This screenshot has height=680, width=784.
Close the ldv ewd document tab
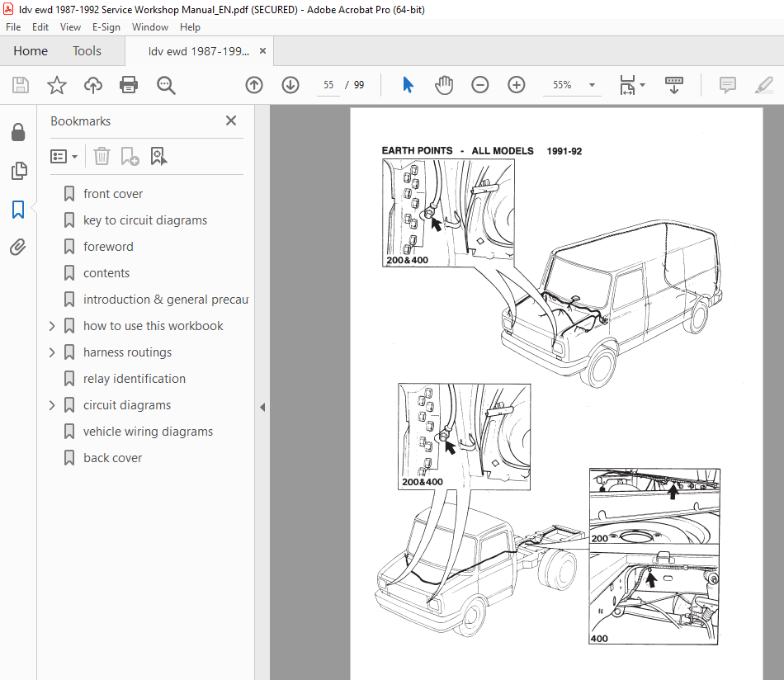262,51
